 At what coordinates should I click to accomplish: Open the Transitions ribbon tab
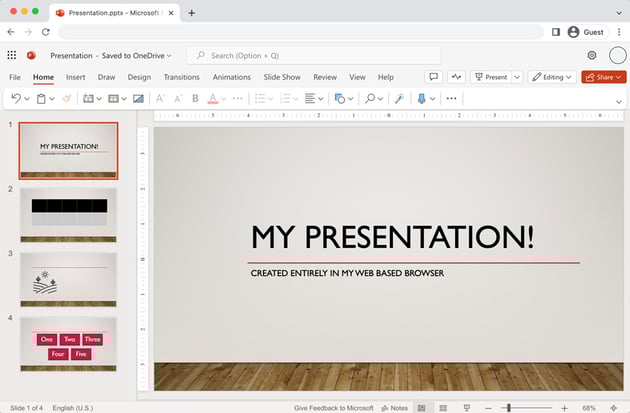(181, 77)
